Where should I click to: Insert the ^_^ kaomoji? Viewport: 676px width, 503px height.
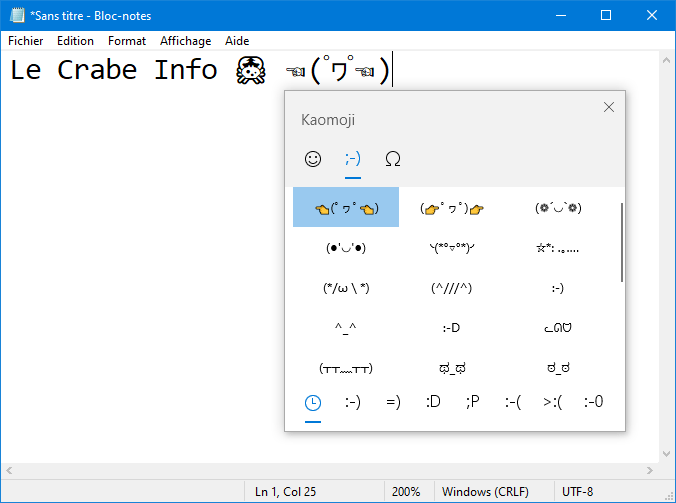(346, 328)
